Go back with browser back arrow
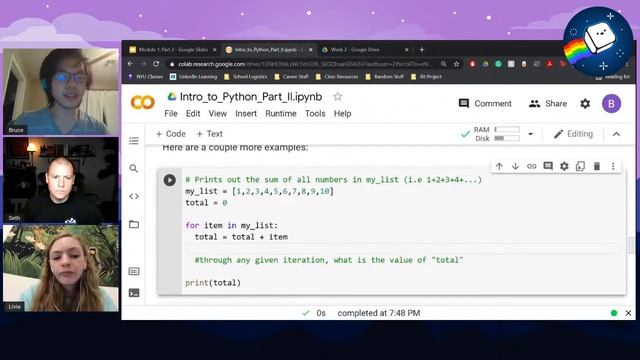 130,64
